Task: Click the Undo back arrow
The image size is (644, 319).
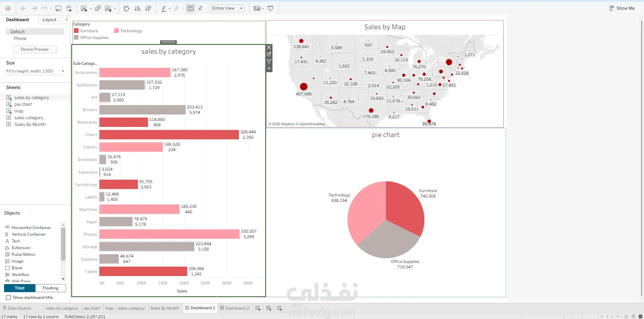Action: coord(23,8)
